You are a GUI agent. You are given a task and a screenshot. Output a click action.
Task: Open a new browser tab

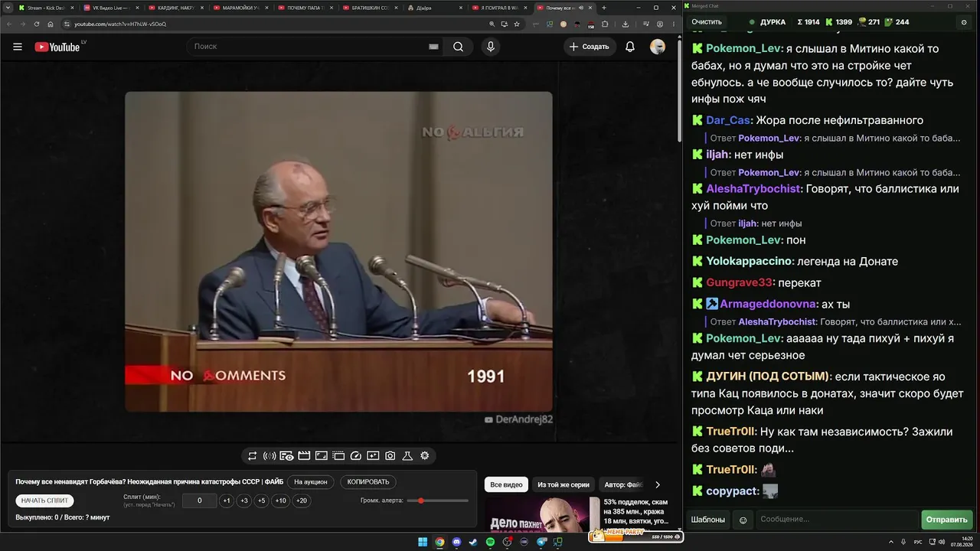pyautogui.click(x=604, y=8)
